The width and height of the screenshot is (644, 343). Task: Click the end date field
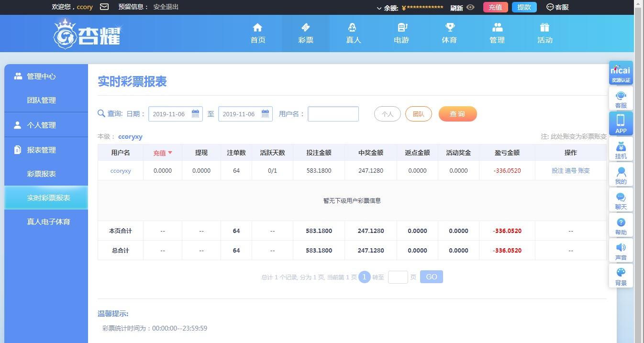click(245, 114)
